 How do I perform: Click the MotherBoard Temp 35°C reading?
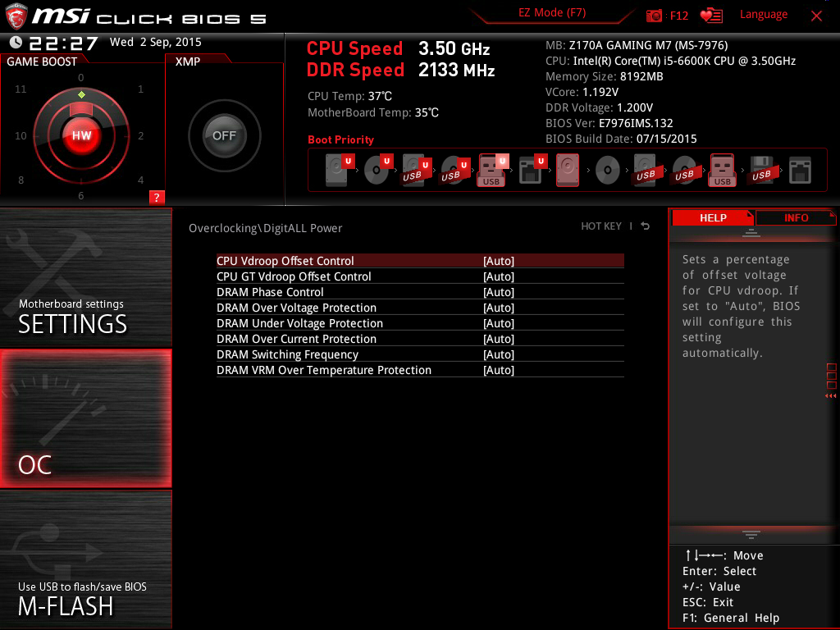(373, 112)
